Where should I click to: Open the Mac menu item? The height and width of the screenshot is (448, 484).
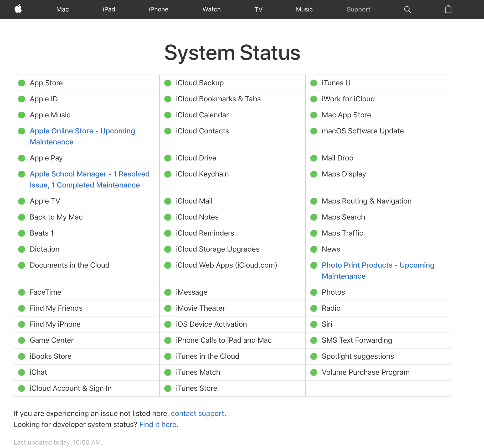[62, 9]
